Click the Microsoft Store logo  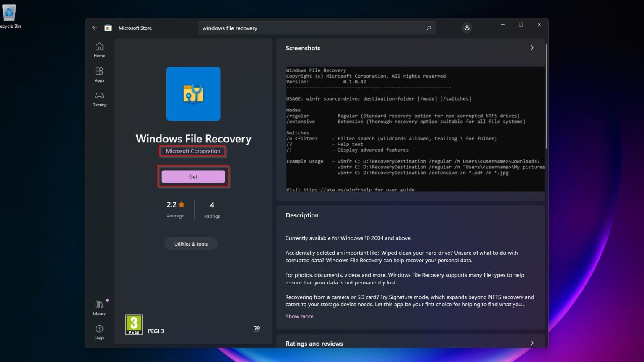coord(108,28)
